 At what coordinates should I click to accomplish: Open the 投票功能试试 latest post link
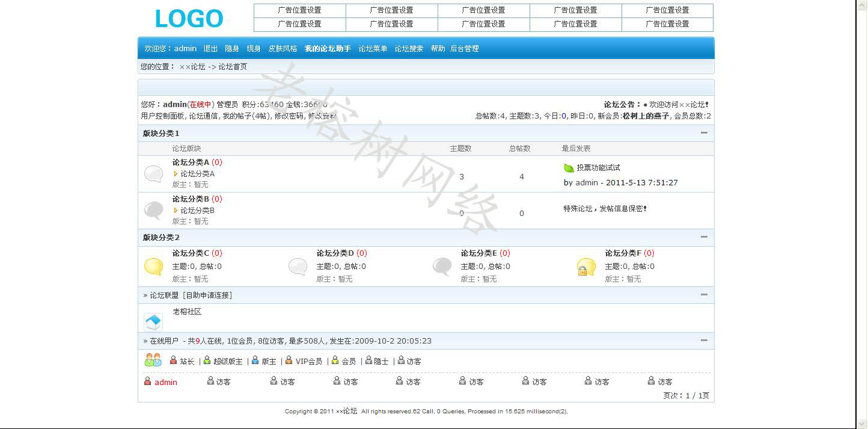pyautogui.click(x=598, y=168)
